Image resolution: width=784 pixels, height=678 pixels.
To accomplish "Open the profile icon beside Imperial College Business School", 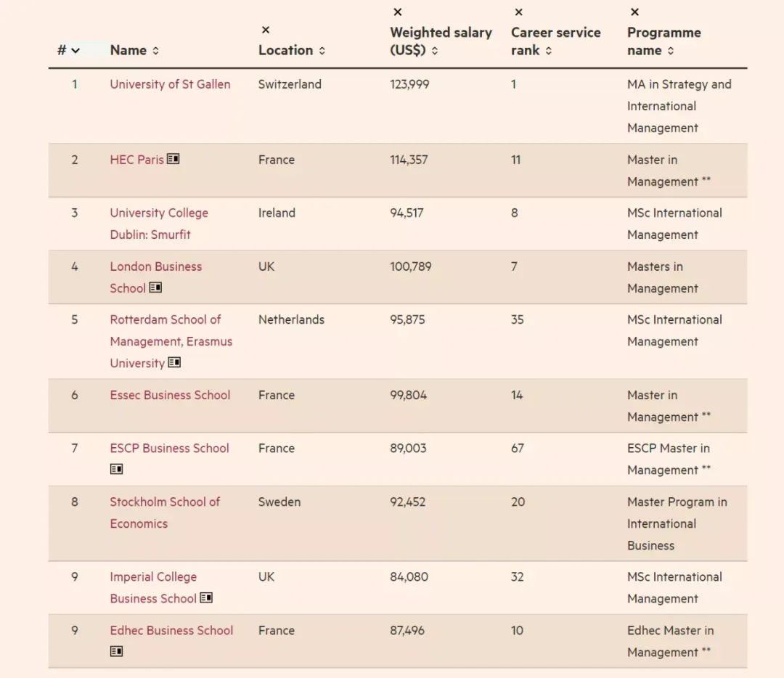I will pos(206,597).
